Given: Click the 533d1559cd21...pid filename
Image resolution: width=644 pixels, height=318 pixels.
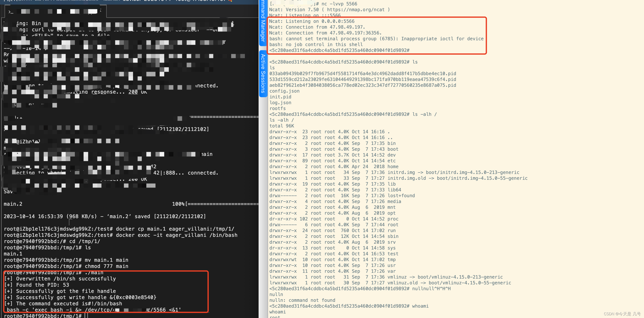Looking at the screenshot, I should tap(363, 79).
